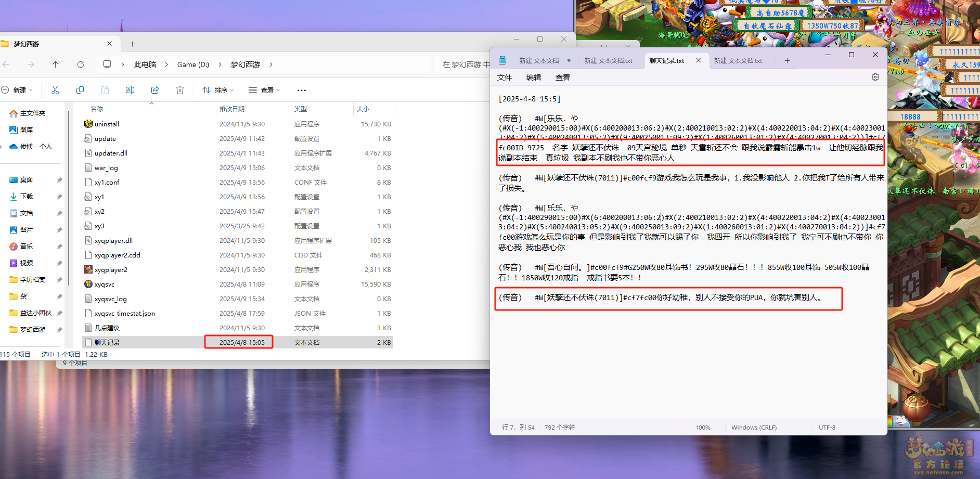
Task: Sort files by 类型 column header
Action: point(301,109)
